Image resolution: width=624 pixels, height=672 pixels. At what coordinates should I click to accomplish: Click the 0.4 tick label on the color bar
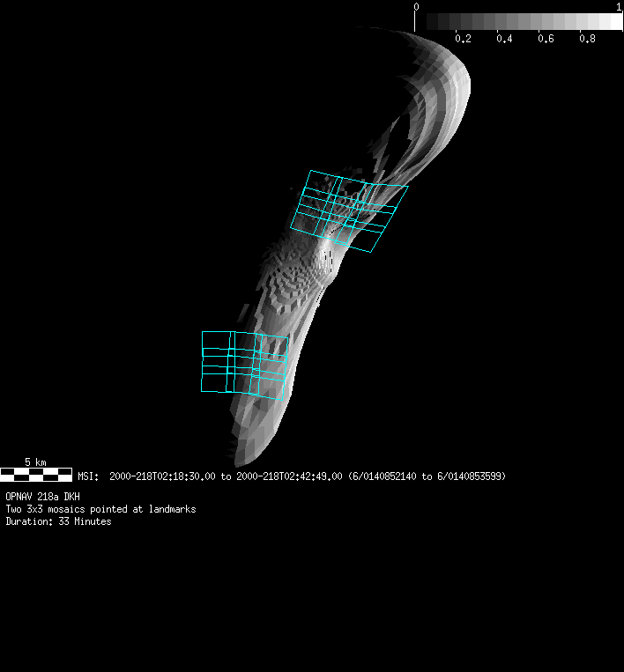504,39
